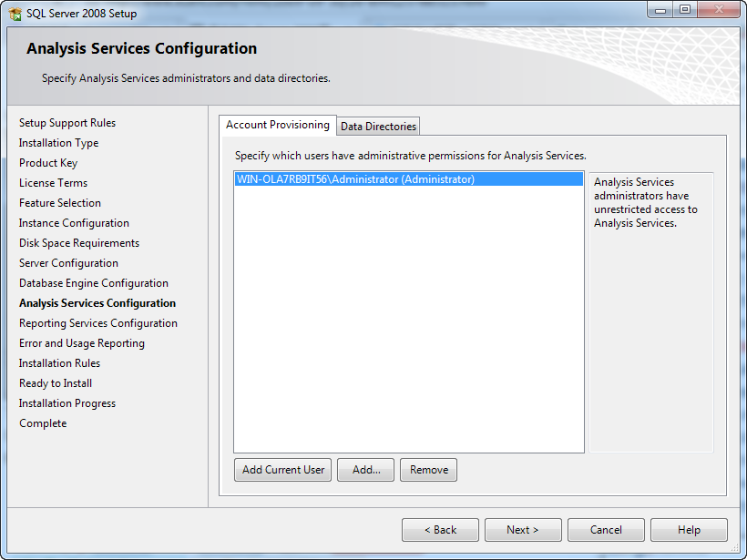Image resolution: width=747 pixels, height=560 pixels.
Task: Remove the selected administrator account
Action: click(x=428, y=470)
